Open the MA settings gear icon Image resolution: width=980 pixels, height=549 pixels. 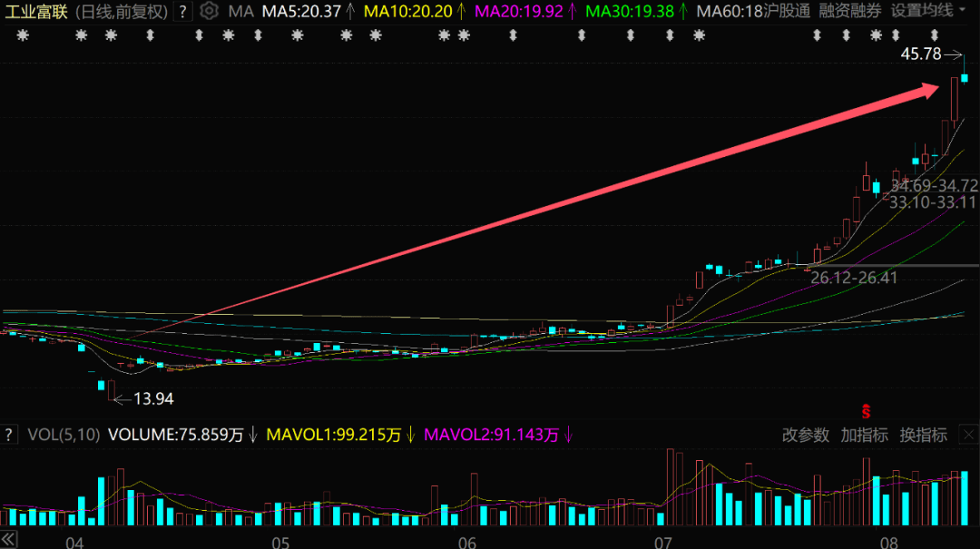[x=210, y=12]
